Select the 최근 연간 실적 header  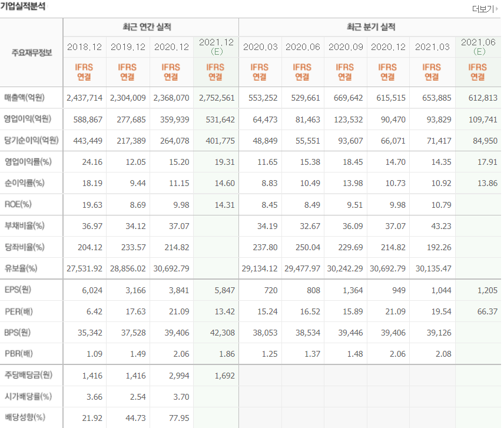pyautogui.click(x=147, y=27)
